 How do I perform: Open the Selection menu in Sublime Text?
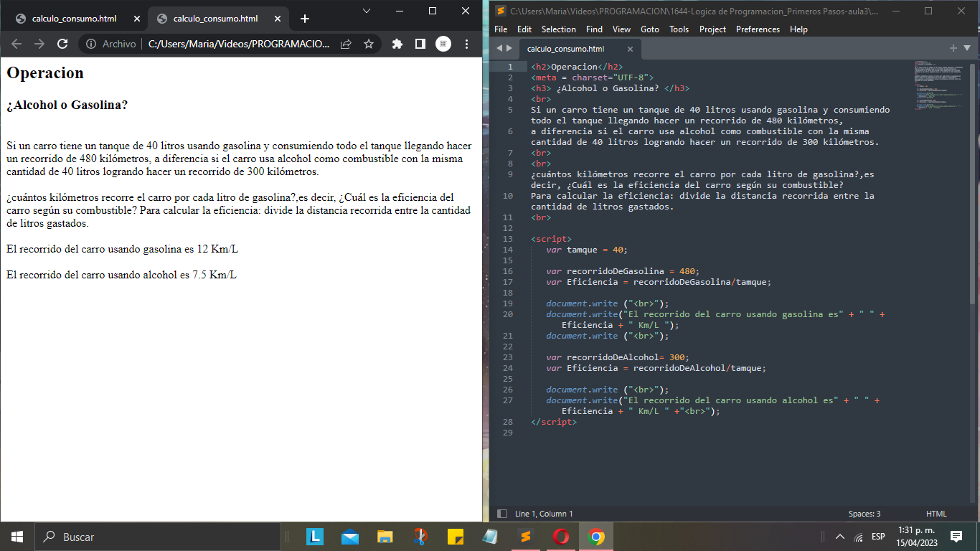point(559,29)
